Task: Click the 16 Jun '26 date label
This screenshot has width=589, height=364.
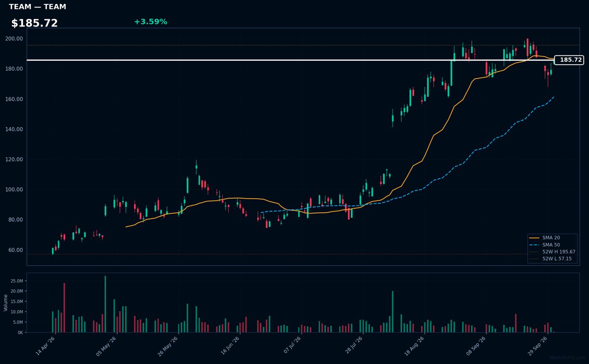Action: click(230, 345)
